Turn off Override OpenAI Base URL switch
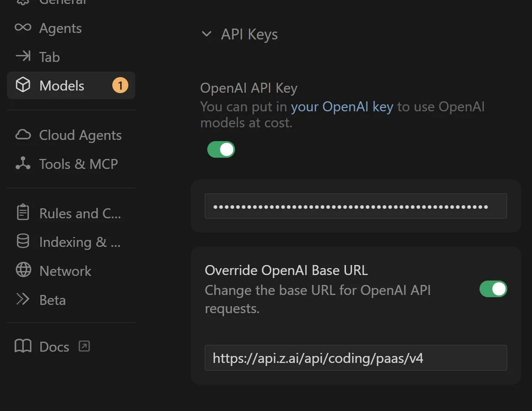Viewport: 532px width, 411px height. pyautogui.click(x=493, y=289)
